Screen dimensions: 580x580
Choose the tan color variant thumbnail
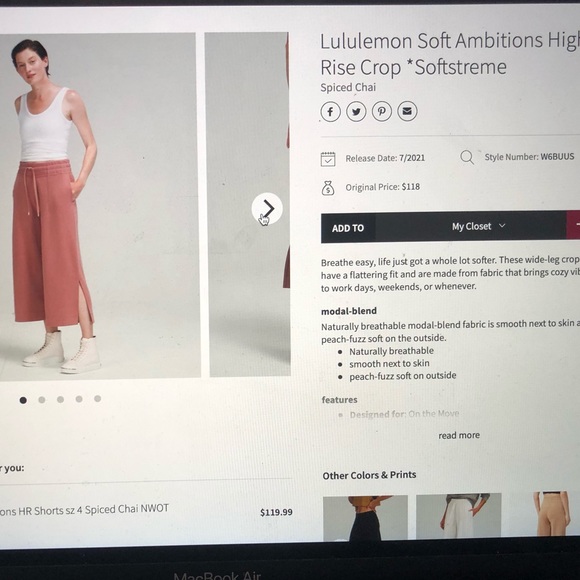549,513
